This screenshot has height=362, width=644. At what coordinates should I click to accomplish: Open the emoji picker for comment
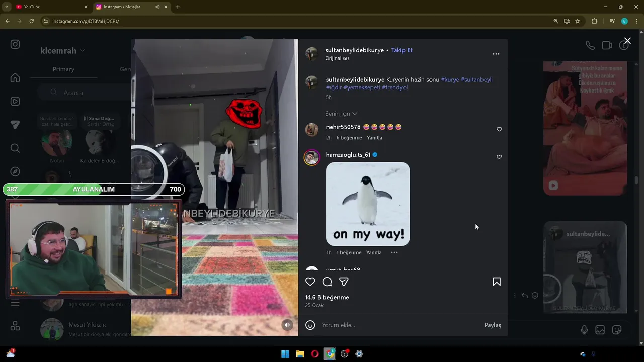[310, 325]
